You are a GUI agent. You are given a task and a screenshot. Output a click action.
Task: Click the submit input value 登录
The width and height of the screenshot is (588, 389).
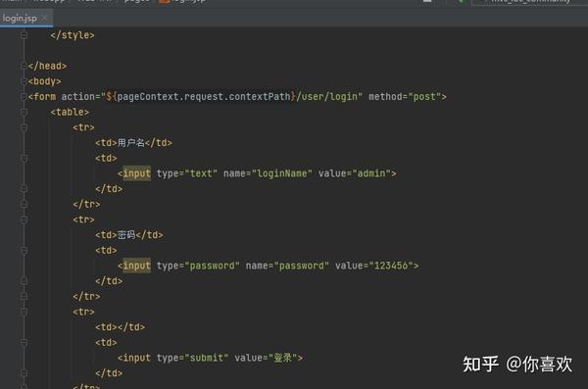283,358
